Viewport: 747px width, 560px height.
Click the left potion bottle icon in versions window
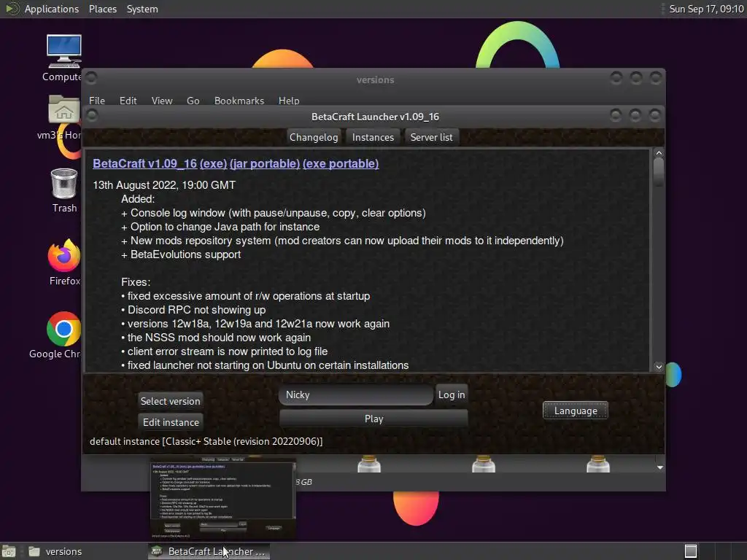(368, 464)
